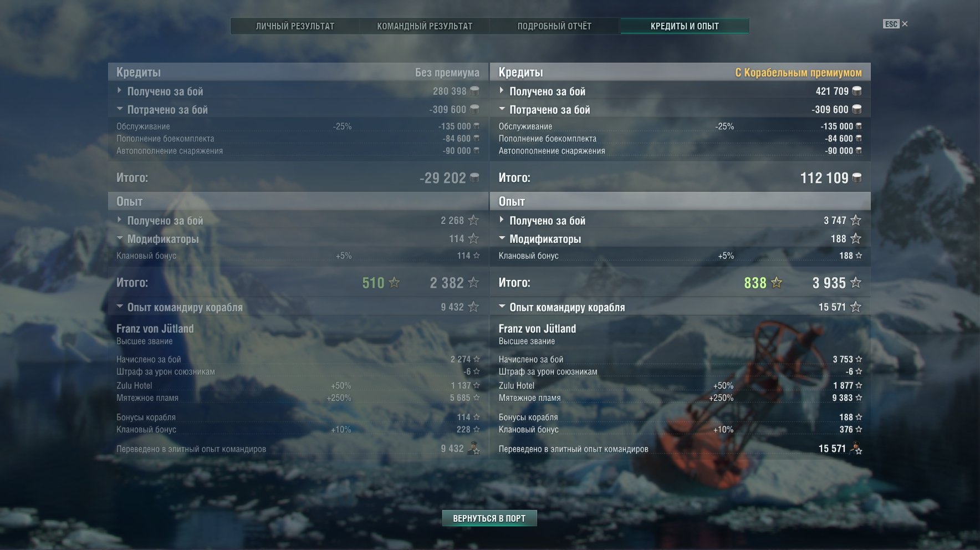Expand 'Получено за бой' premium experience row
The height and width of the screenshot is (550, 980).
pos(680,220)
